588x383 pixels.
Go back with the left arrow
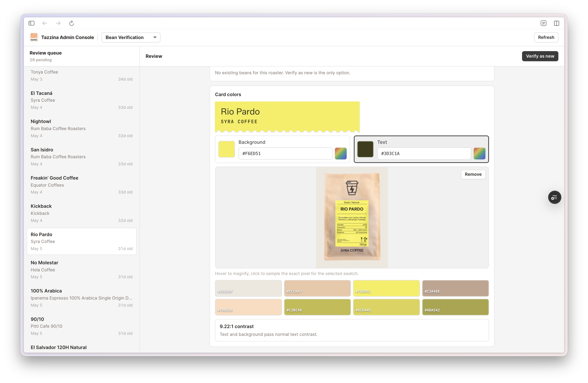pos(45,23)
